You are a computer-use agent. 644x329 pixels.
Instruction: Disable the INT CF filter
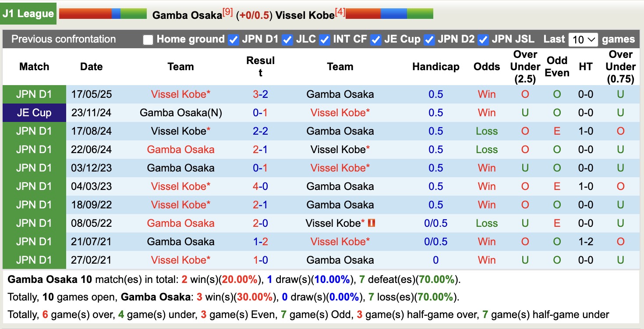[x=325, y=39]
